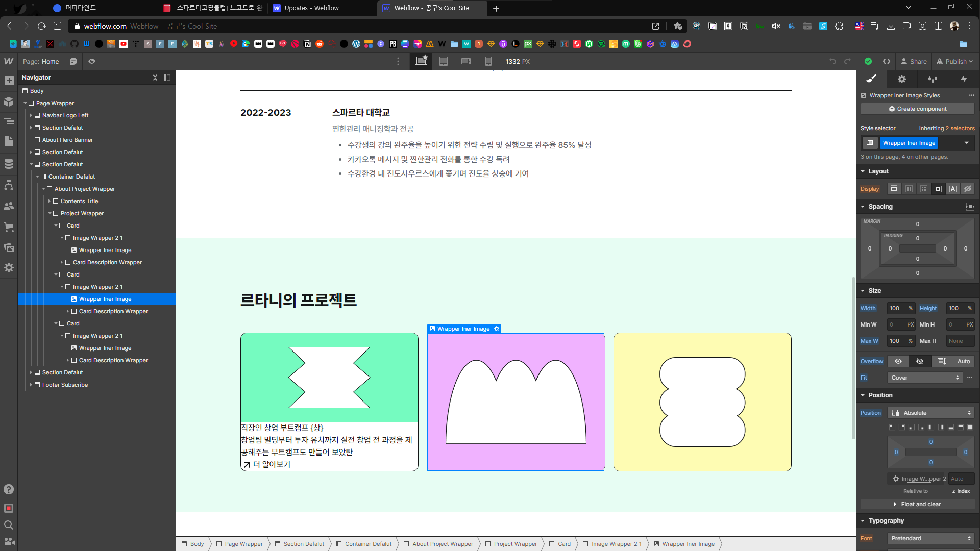Open the comments speech-bubble icon

pyautogui.click(x=73, y=61)
